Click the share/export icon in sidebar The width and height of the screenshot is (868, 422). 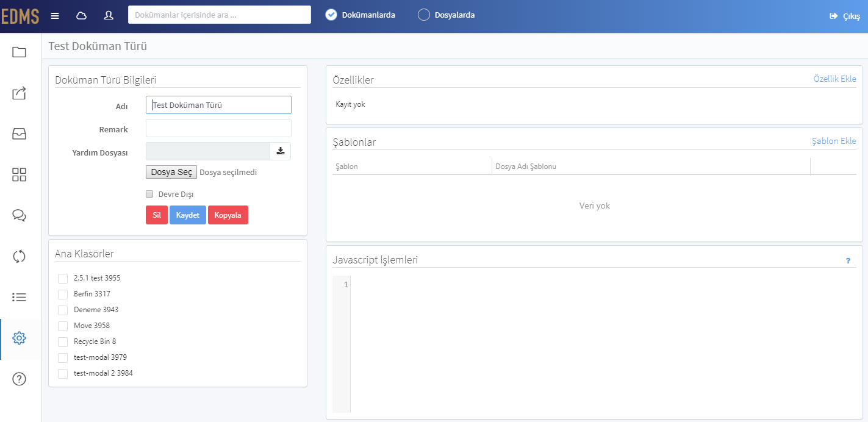pos(20,93)
